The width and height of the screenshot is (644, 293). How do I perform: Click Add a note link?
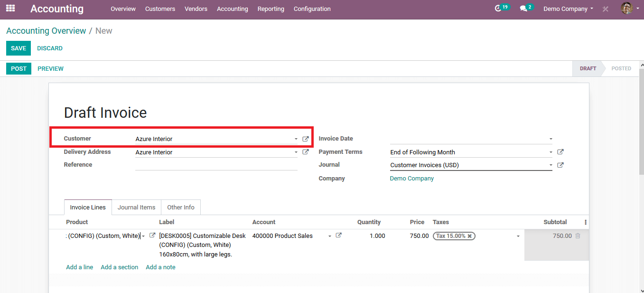coord(160,267)
